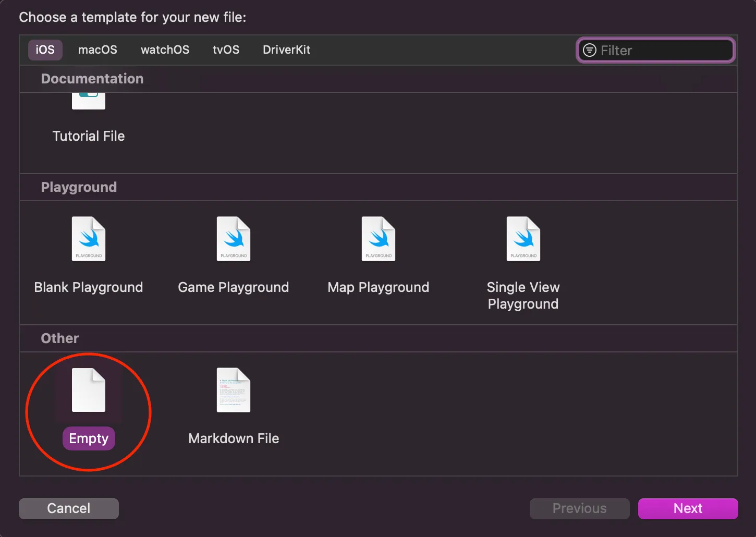756x537 pixels.
Task: Select the Blank Playground template
Action: [x=89, y=255]
